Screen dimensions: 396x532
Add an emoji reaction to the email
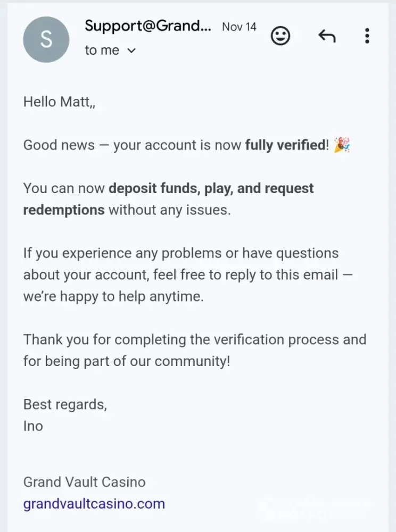(280, 36)
